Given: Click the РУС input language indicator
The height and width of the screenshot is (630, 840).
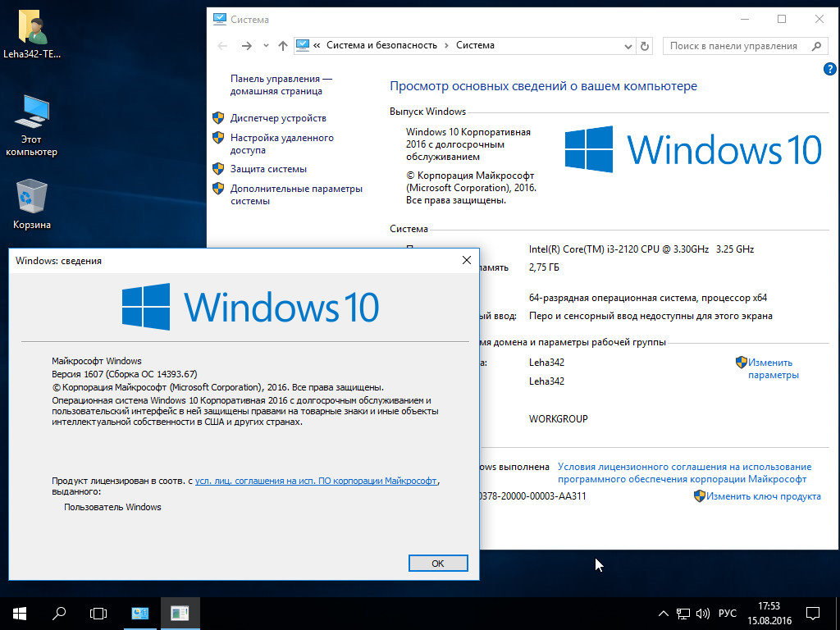Looking at the screenshot, I should (x=727, y=614).
